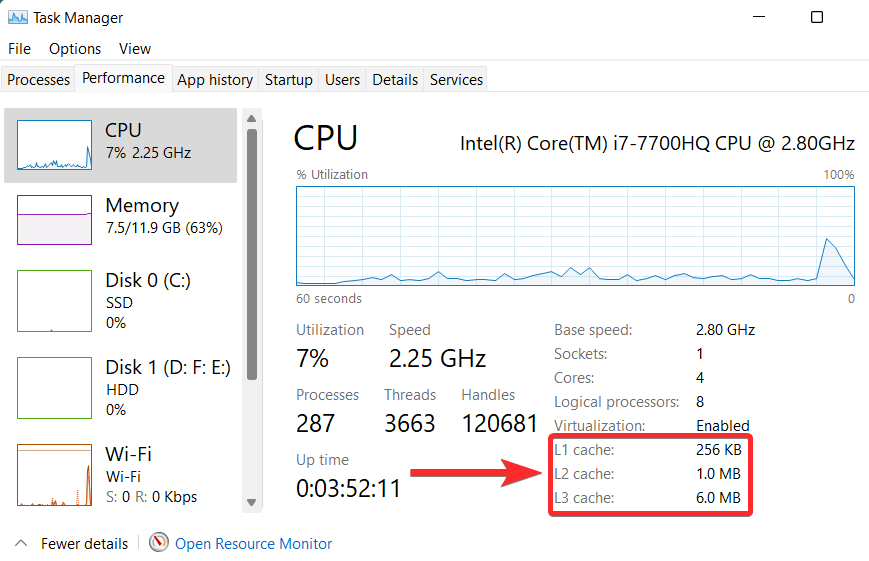The image size is (869, 561).
Task: Select the Disk 1 (D: F: E:) thumbnail
Action: click(56, 388)
